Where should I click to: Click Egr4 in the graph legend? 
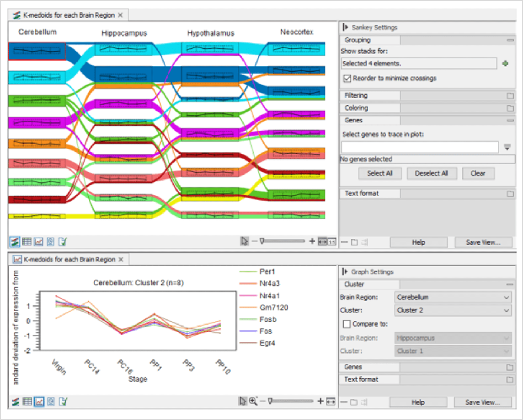[267, 343]
